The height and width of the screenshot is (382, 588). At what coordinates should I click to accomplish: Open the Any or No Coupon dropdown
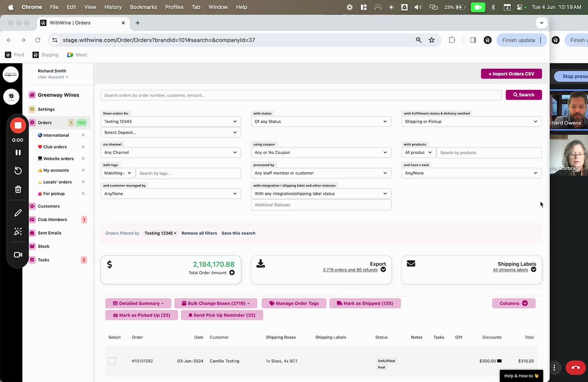pos(321,152)
